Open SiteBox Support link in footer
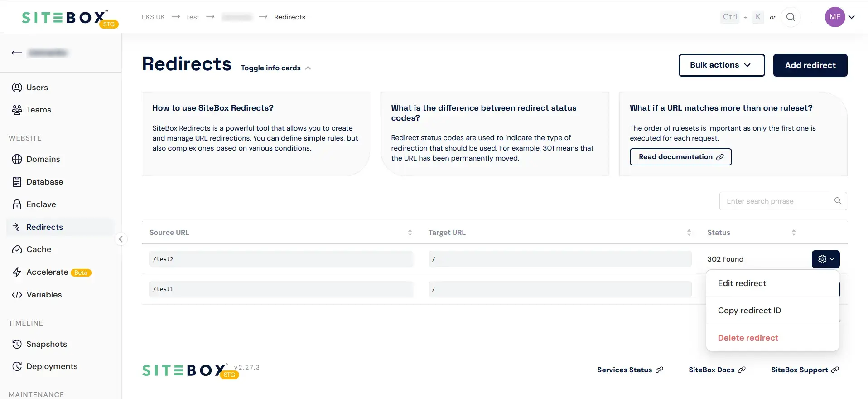 [805, 370]
